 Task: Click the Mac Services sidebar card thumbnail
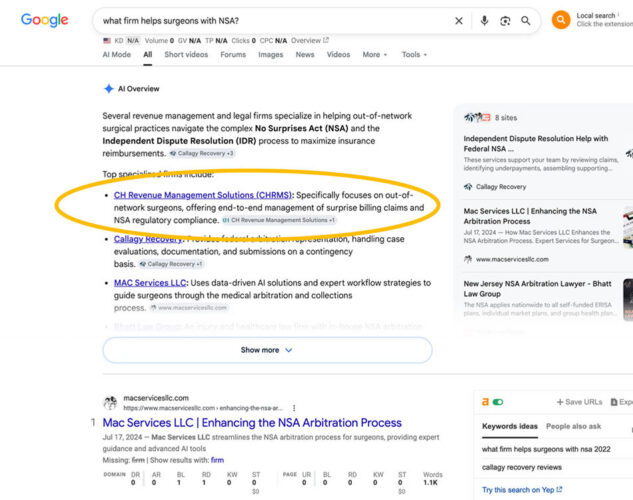pos(628,227)
